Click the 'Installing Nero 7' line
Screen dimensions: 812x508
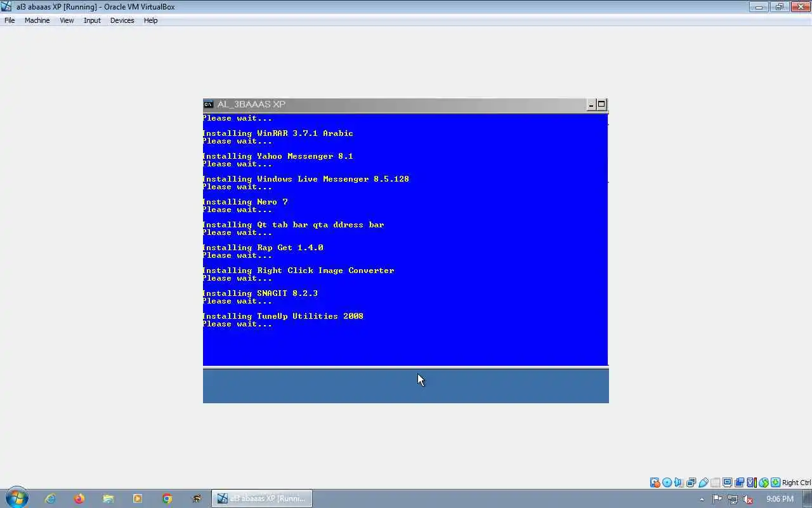pyautogui.click(x=245, y=202)
